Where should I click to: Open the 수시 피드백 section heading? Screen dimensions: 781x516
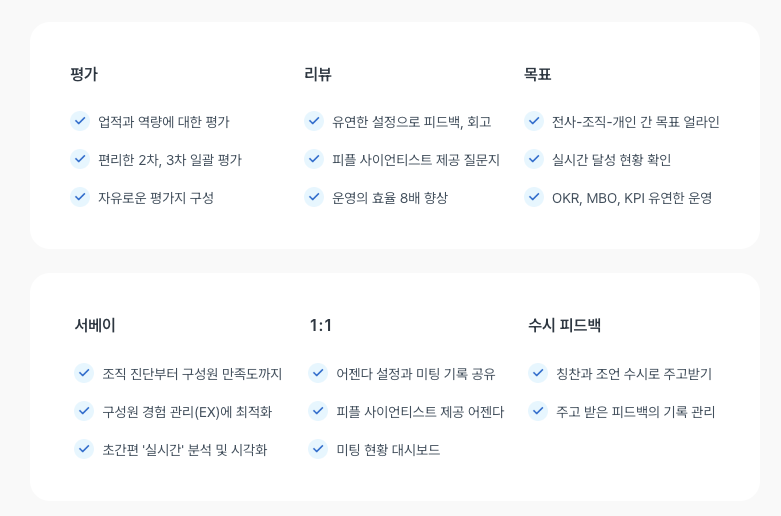click(564, 325)
